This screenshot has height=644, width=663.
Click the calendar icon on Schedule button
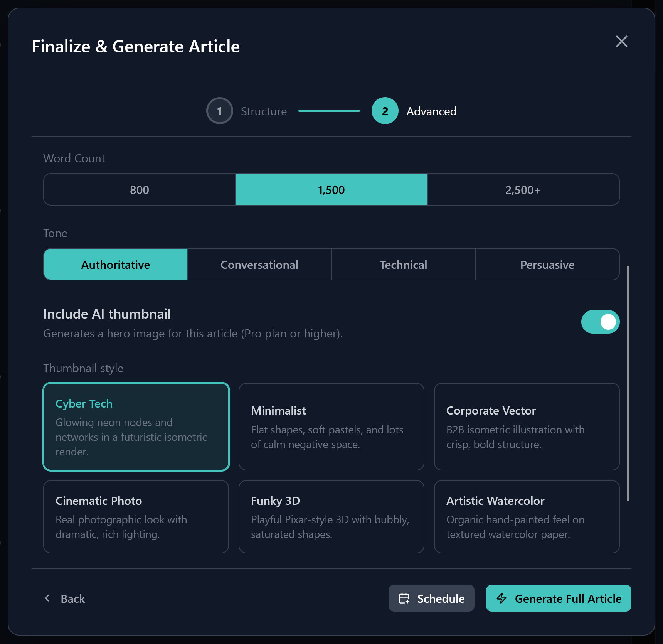(404, 598)
